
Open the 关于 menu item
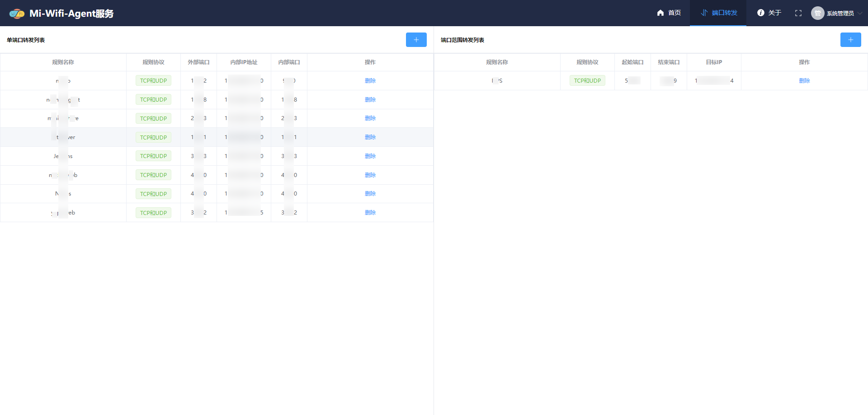[774, 13]
